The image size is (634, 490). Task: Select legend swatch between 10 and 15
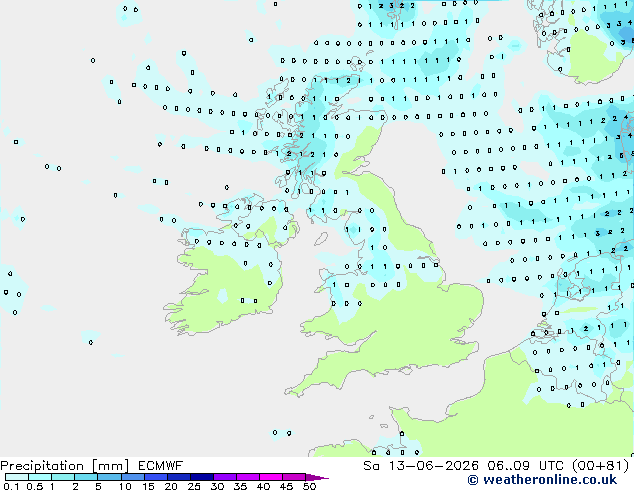point(132,477)
